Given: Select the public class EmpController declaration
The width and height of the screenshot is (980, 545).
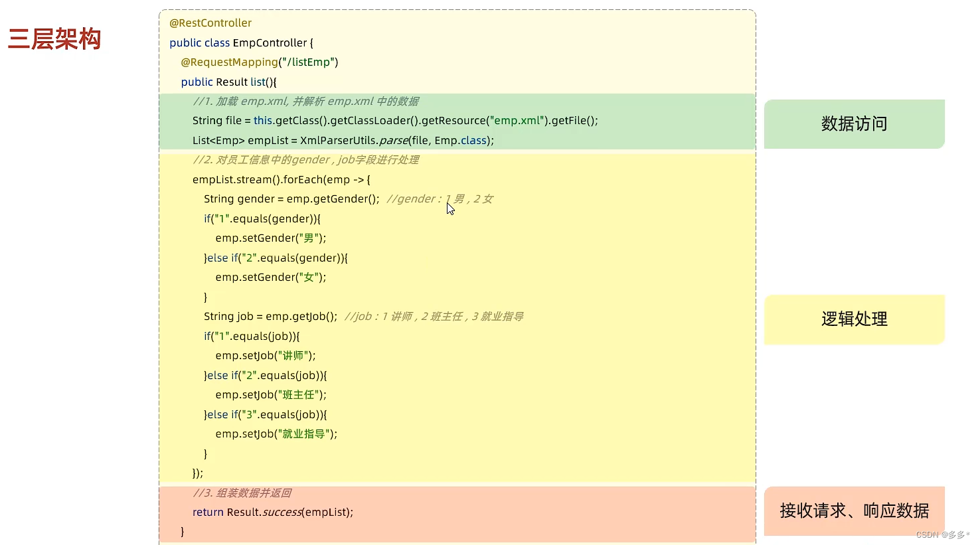Looking at the screenshot, I should 240,42.
